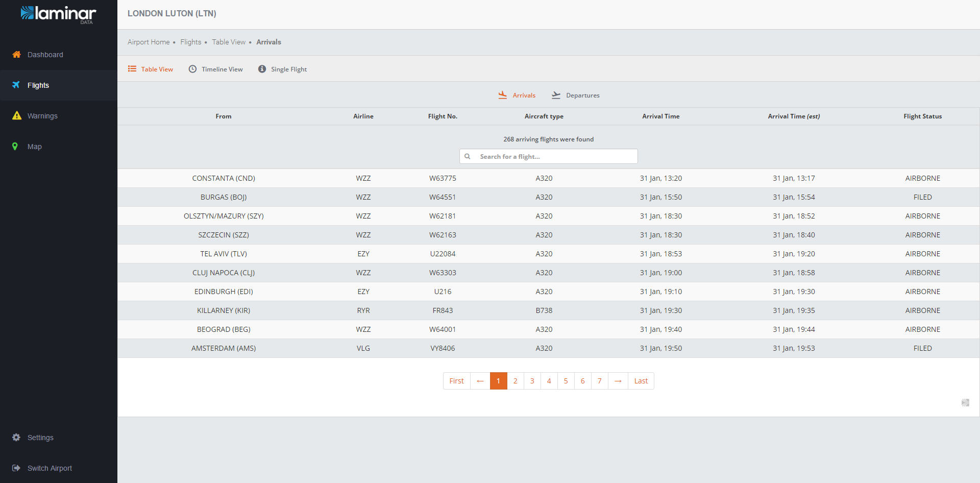Click the Single Flight info icon

[x=262, y=69]
